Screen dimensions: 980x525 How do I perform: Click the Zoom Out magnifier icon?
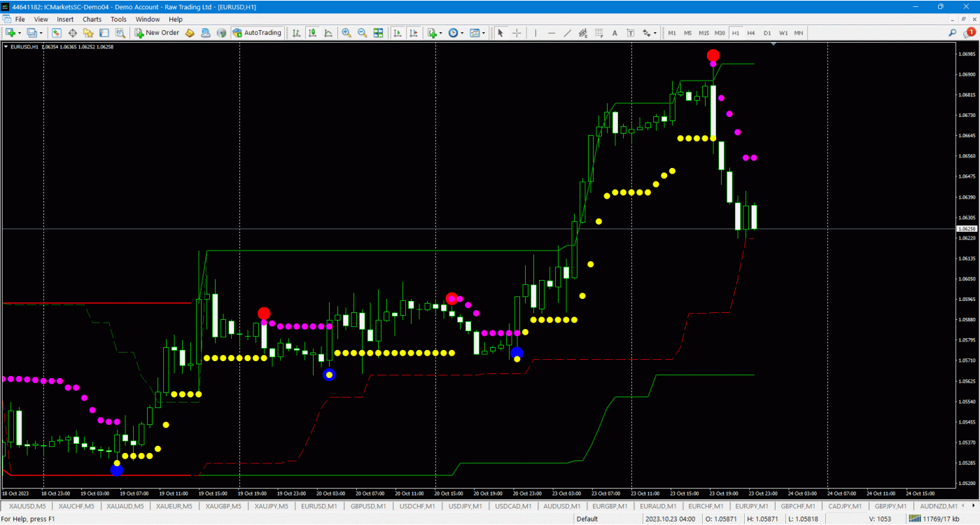362,33
